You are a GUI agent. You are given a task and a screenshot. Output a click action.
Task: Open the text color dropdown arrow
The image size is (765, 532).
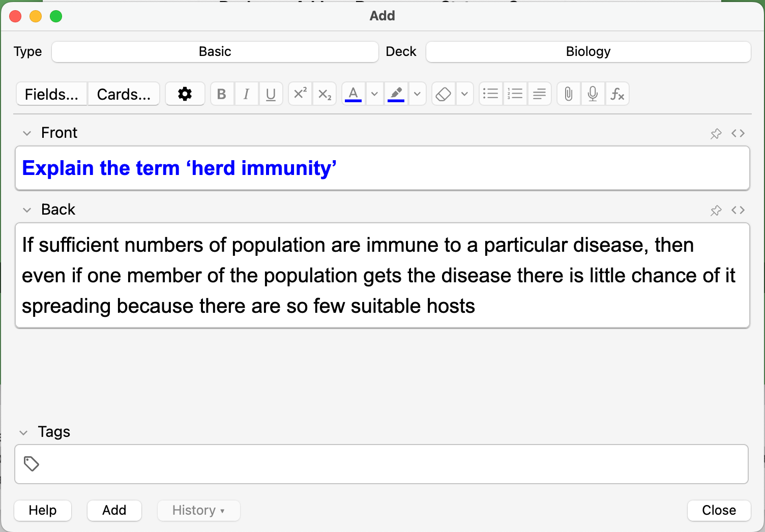(x=374, y=94)
